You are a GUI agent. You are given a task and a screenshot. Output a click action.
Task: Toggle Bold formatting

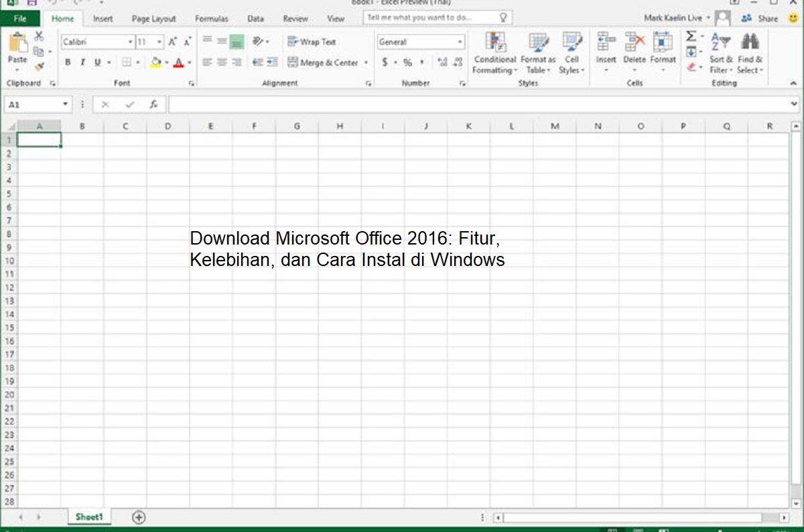tap(68, 62)
